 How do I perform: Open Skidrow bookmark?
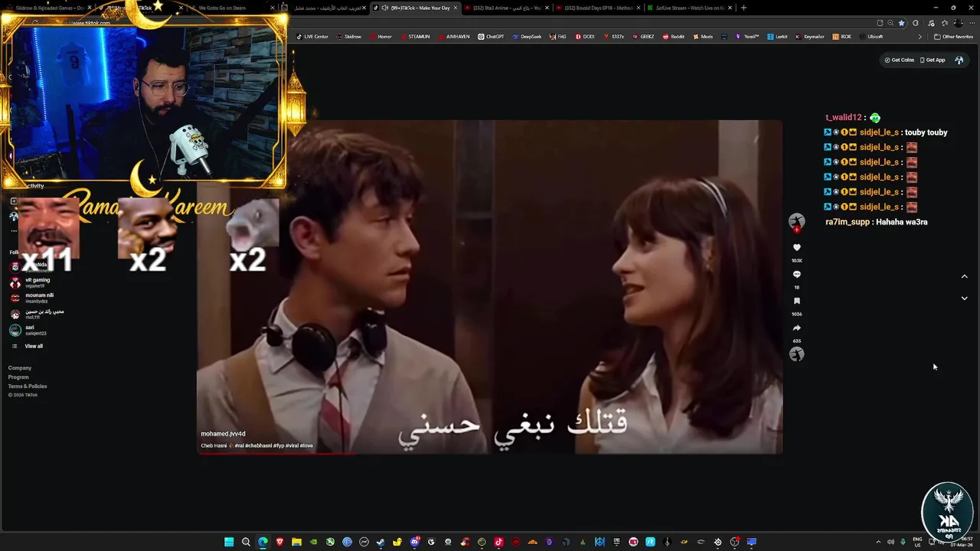click(348, 37)
